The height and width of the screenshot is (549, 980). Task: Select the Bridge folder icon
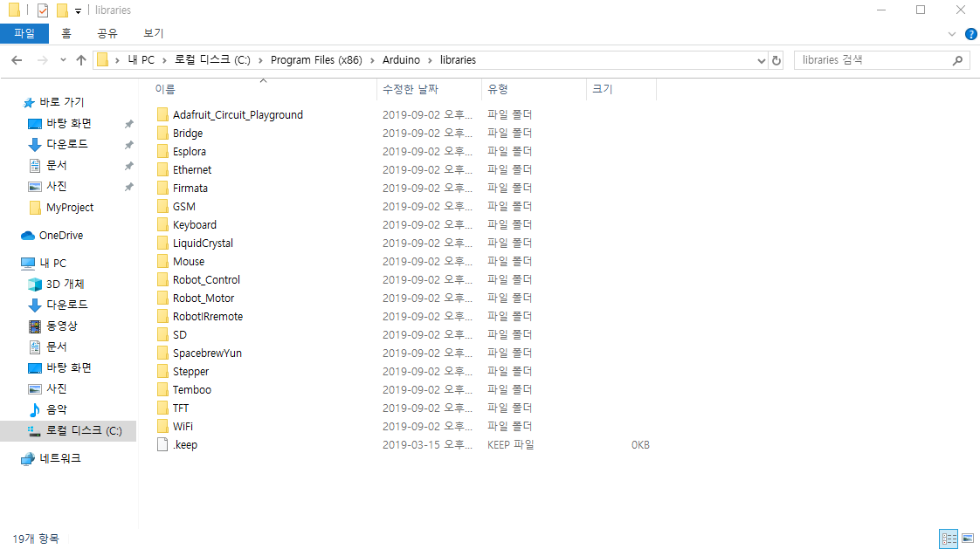pyautogui.click(x=162, y=133)
